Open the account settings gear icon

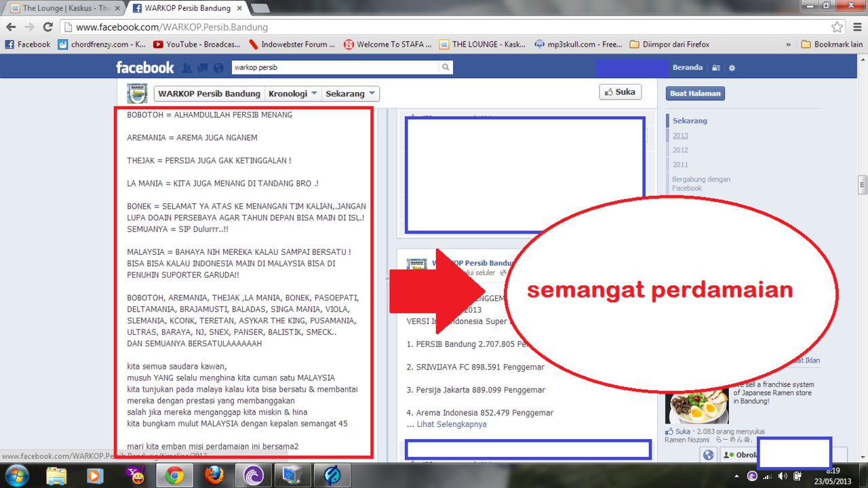pyautogui.click(x=732, y=68)
